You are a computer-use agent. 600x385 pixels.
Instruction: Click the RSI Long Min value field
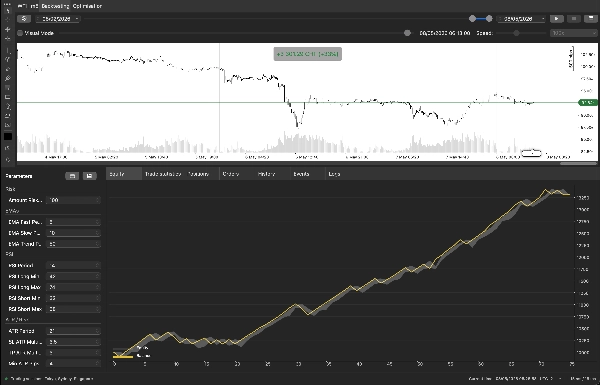[x=73, y=276]
